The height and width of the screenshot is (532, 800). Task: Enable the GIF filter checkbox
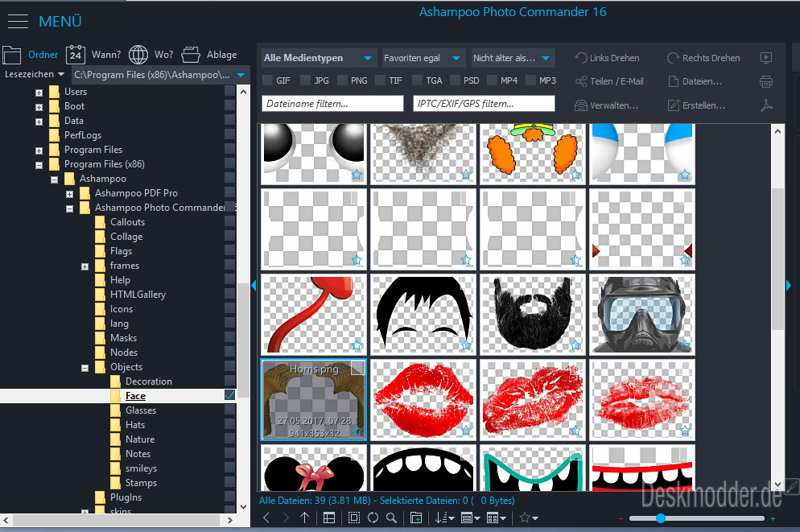coord(267,80)
